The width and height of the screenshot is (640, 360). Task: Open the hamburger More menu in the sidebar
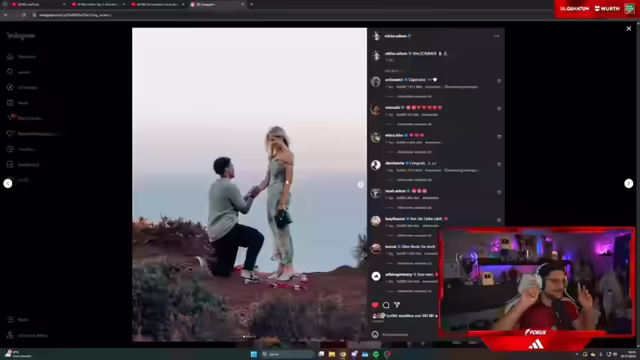[10, 320]
